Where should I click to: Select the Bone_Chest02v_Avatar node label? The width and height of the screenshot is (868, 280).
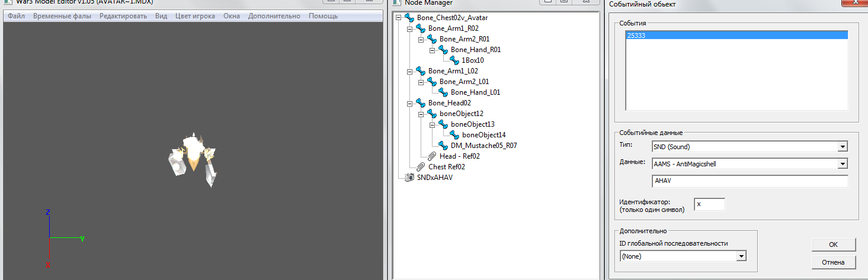453,18
